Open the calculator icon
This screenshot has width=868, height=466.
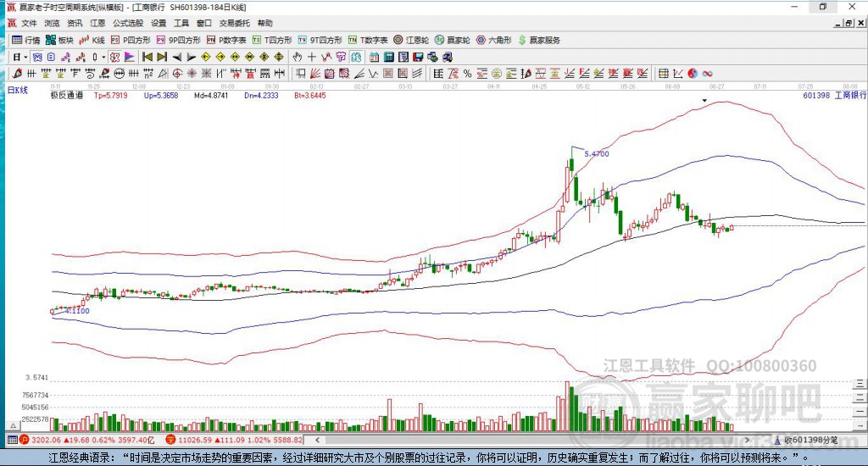(x=388, y=57)
